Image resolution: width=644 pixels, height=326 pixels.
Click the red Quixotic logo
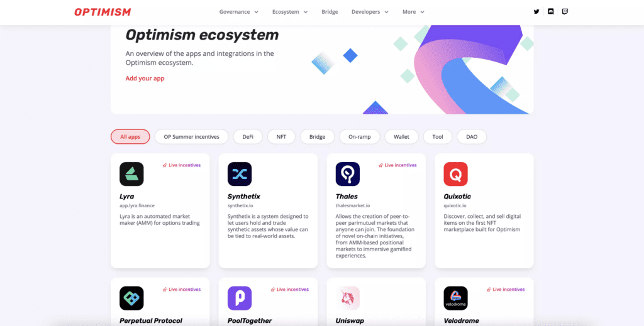455,174
